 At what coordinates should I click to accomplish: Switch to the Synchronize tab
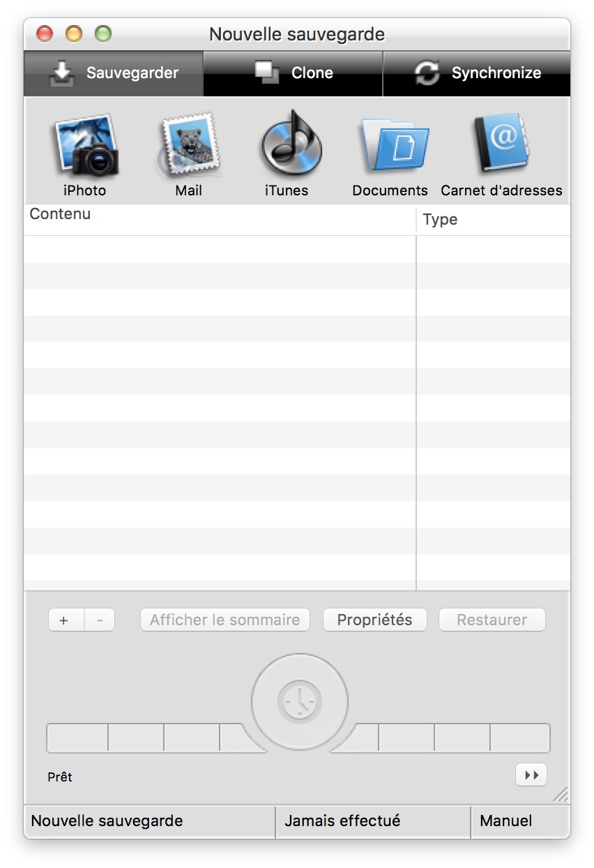(477, 73)
